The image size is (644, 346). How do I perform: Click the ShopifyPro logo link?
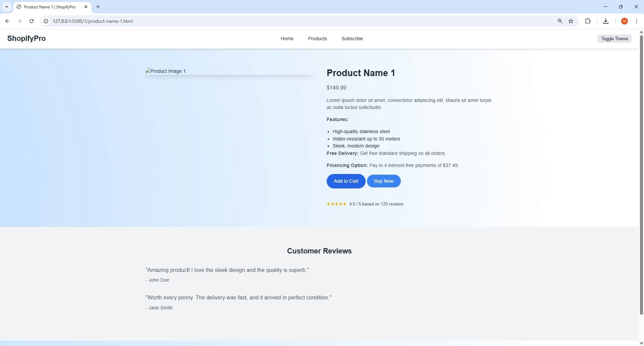[x=26, y=38]
